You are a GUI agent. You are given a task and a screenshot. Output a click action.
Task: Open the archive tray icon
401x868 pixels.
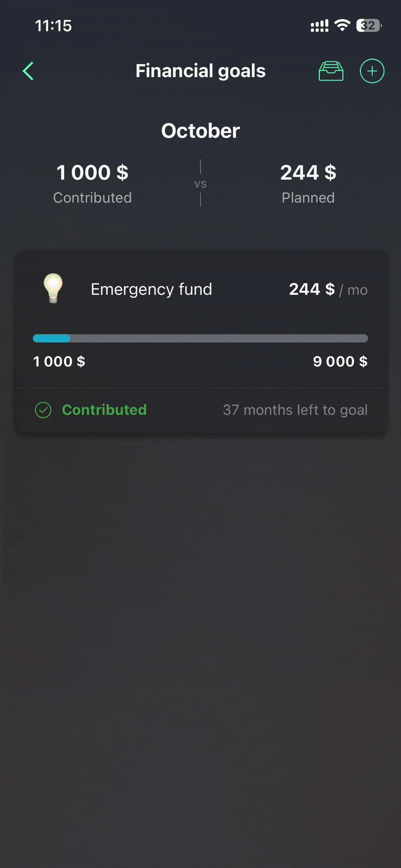[331, 71]
